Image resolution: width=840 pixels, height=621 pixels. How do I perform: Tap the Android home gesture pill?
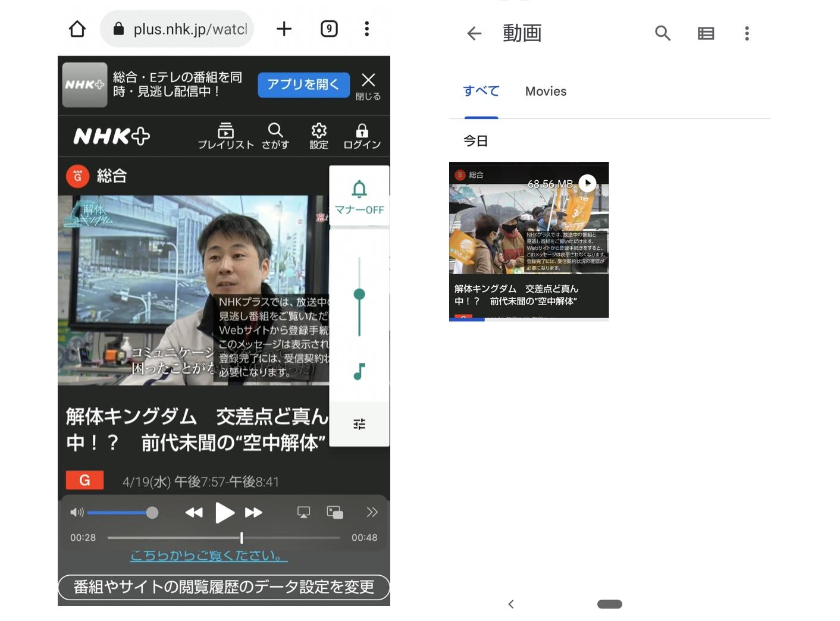coord(609,604)
